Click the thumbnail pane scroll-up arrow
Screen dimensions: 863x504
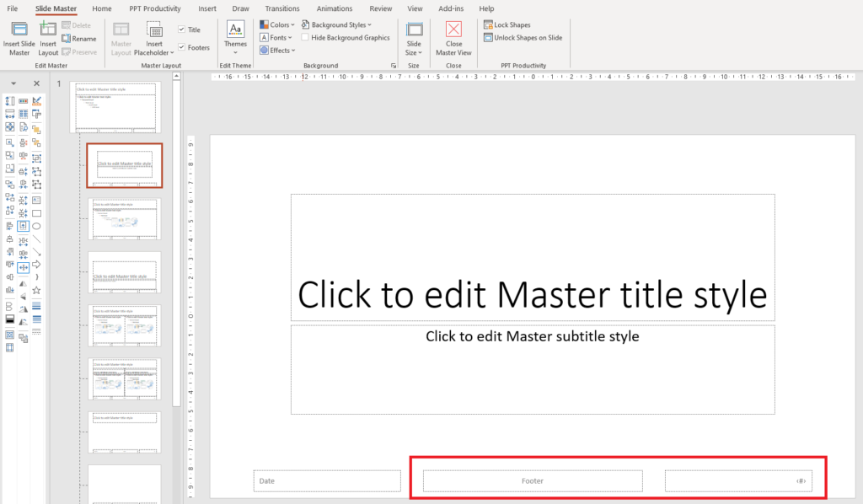tap(177, 77)
